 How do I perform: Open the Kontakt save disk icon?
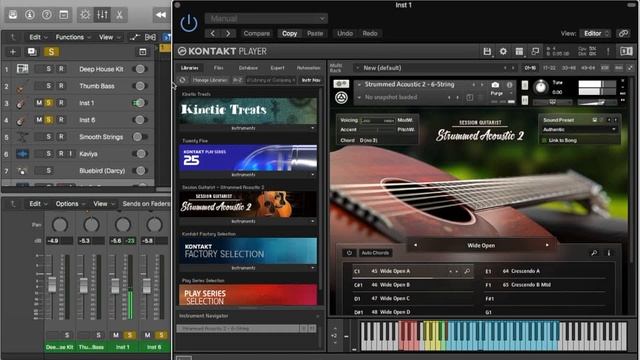[487, 51]
